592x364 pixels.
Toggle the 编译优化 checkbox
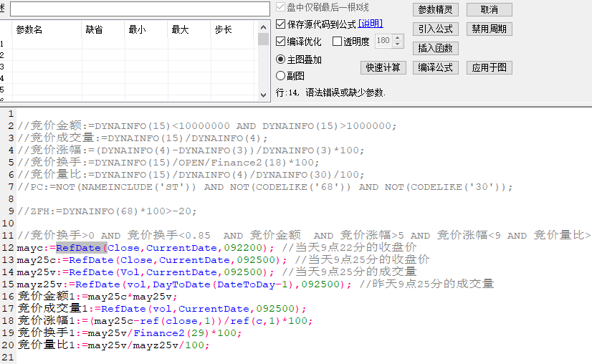[280, 41]
